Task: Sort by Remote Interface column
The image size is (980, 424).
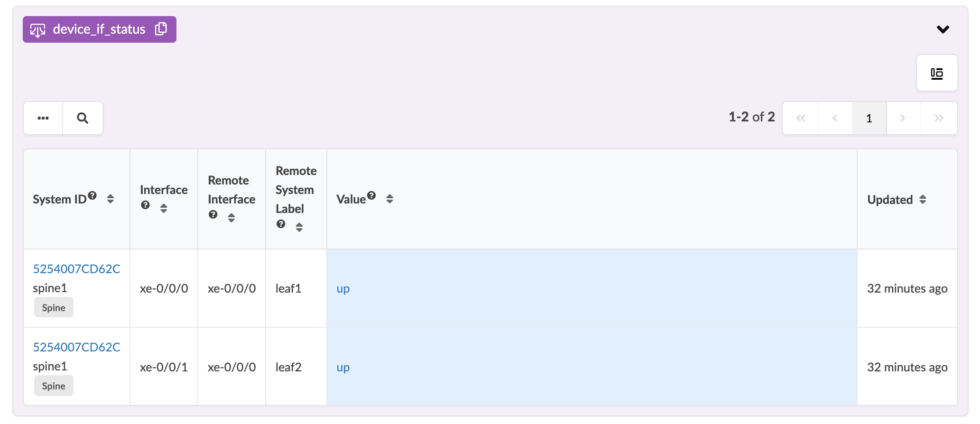Action: tap(231, 218)
